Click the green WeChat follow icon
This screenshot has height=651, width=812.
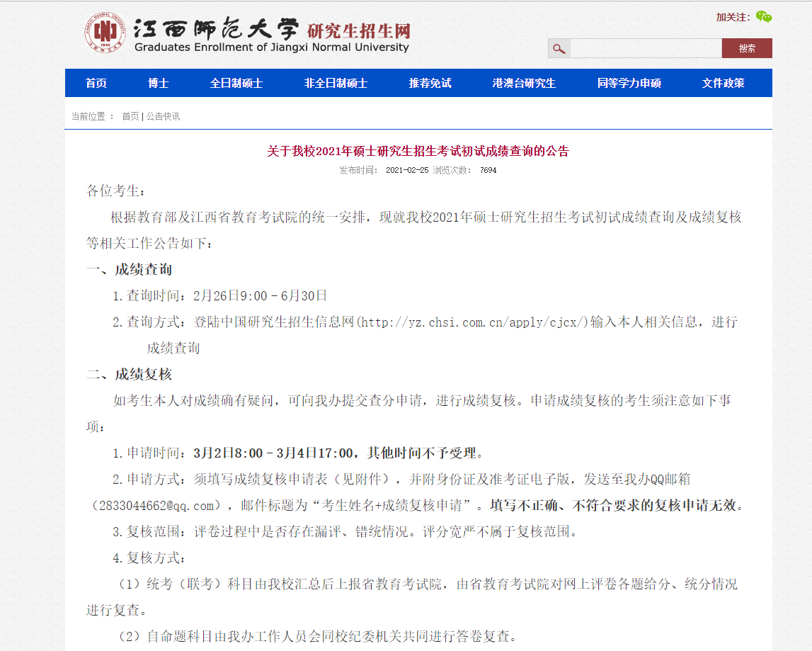pyautogui.click(x=763, y=16)
